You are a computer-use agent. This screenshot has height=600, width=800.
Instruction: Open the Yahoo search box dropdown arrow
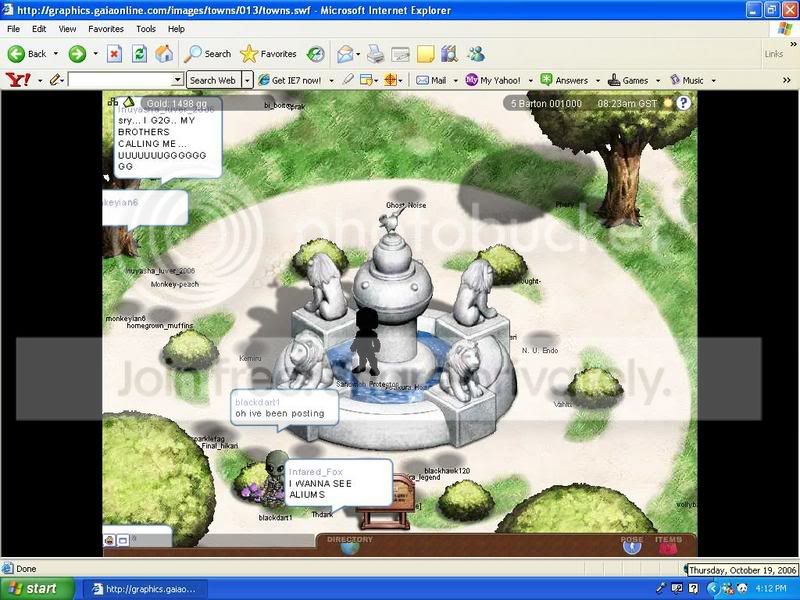tap(178, 80)
